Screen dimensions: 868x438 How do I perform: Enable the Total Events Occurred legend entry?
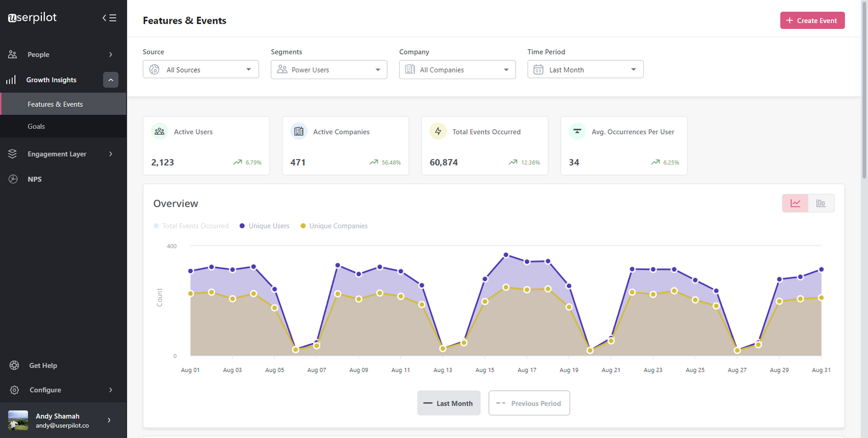click(191, 225)
